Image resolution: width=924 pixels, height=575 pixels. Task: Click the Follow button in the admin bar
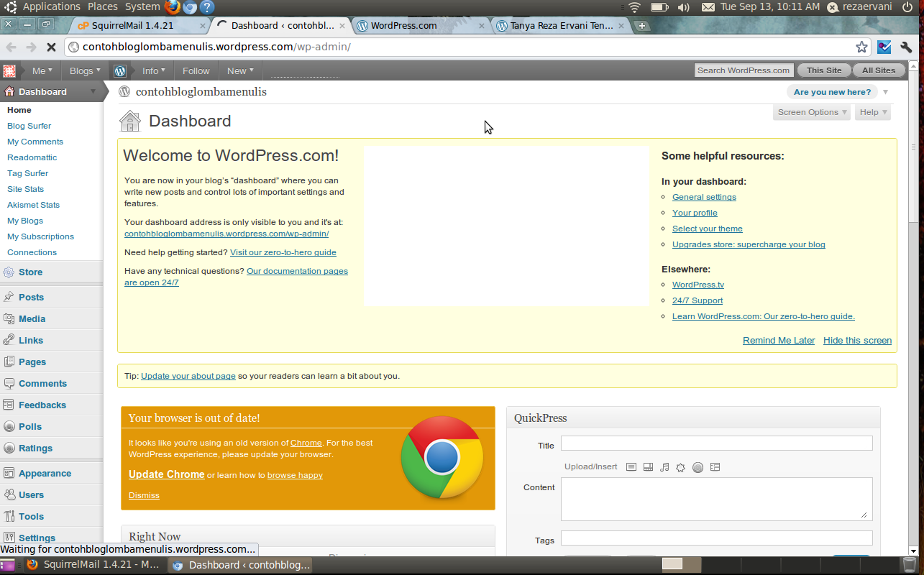[x=196, y=70]
